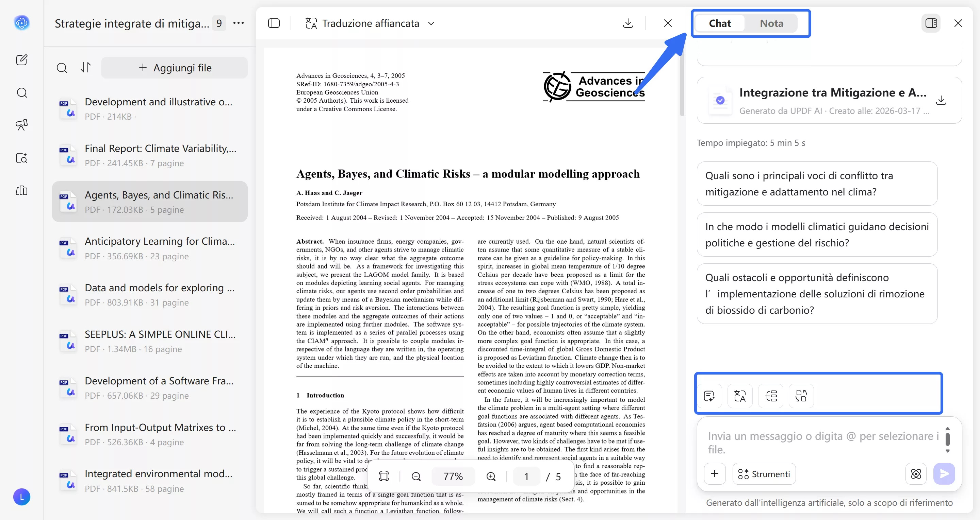This screenshot has width=980, height=520.
Task: Select the Chat tab
Action: pyautogui.click(x=719, y=23)
